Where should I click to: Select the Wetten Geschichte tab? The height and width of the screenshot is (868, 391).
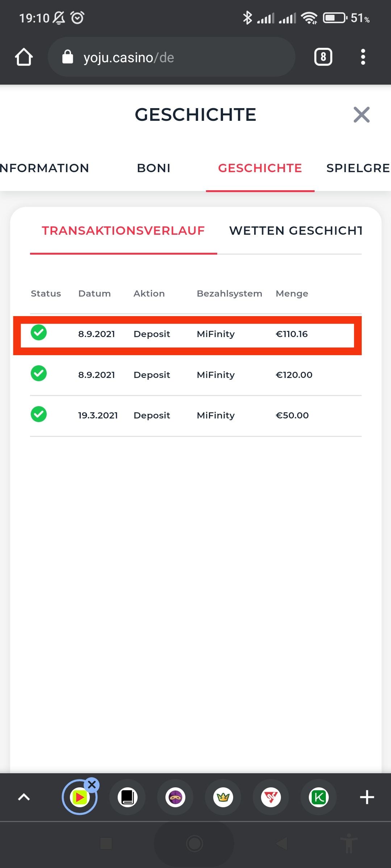pos(295,231)
